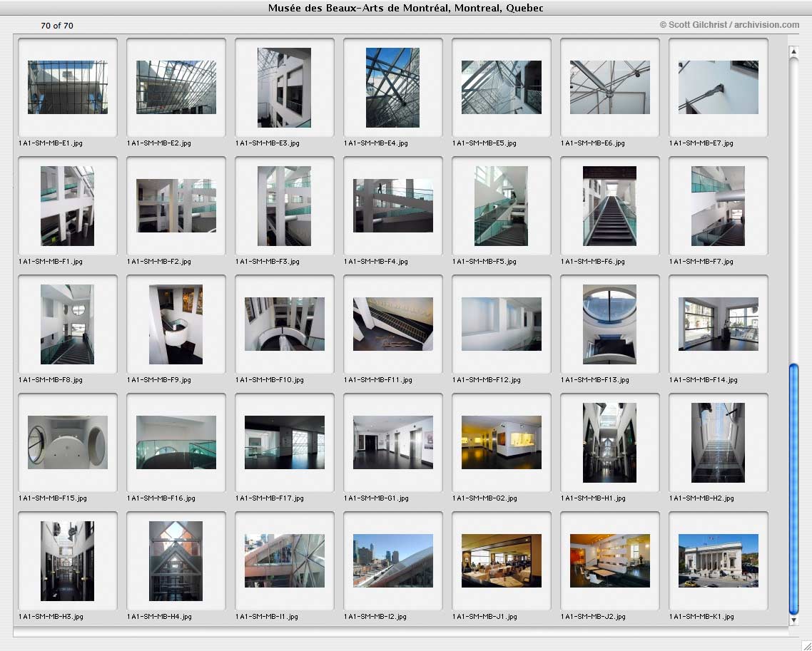Screen dimensions: 812x651
Task: Click thumbnail 1A1-SM-MB-F7.jpg
Action: (719, 206)
